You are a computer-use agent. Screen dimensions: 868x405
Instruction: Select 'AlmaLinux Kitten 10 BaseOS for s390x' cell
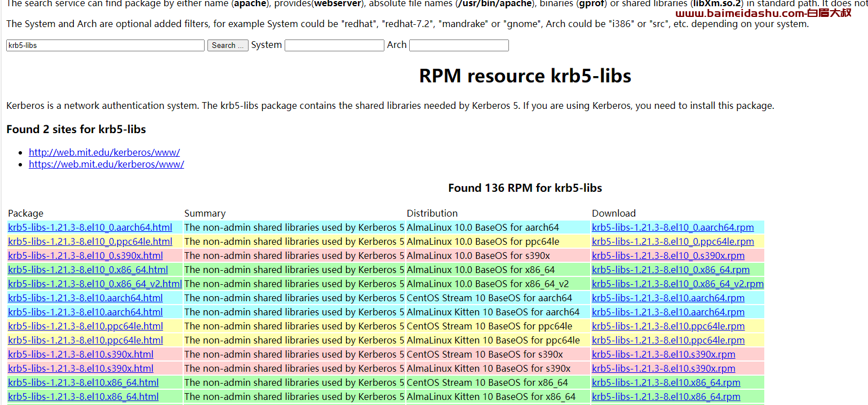(498, 368)
